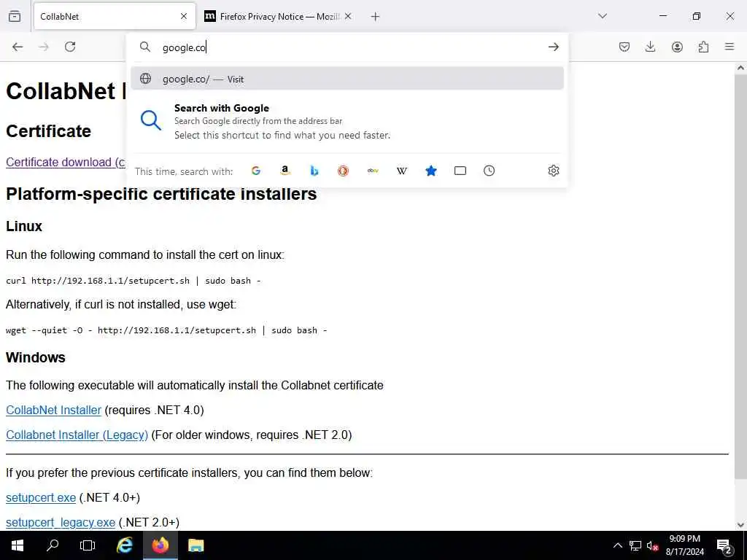Open the Firefox application menu

click(729, 47)
